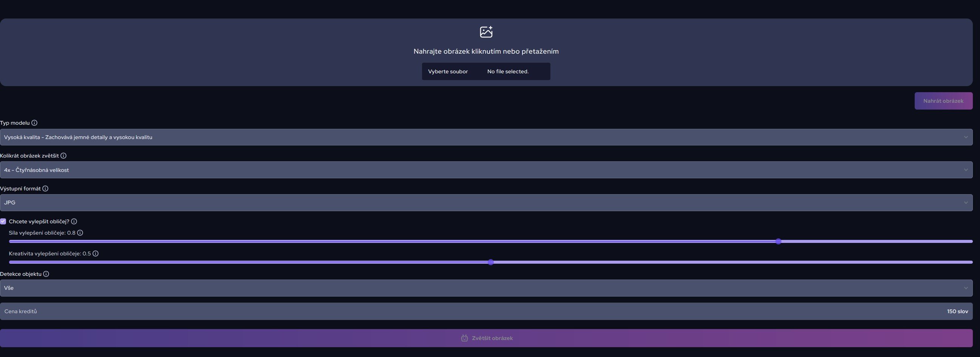The width and height of the screenshot is (980, 357).
Task: Click the Nahrajte obrázek drop zone text
Action: (486, 51)
